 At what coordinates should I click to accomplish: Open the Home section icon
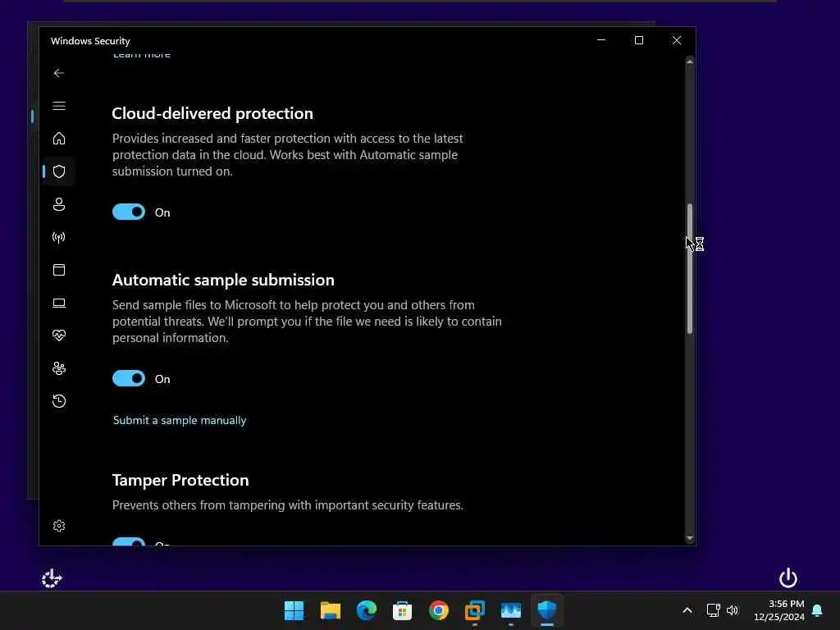point(59,139)
